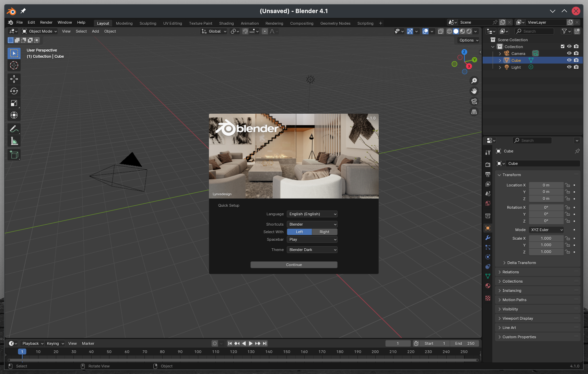Open Spacebar dropdown set to Play
The width and height of the screenshot is (588, 374).
[312, 239]
